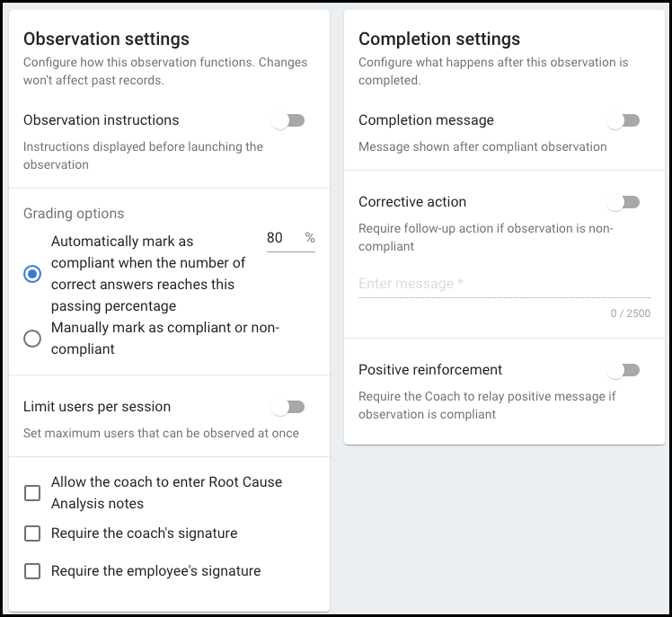Click the Completion settings heading
The image size is (672, 617).
point(439,40)
